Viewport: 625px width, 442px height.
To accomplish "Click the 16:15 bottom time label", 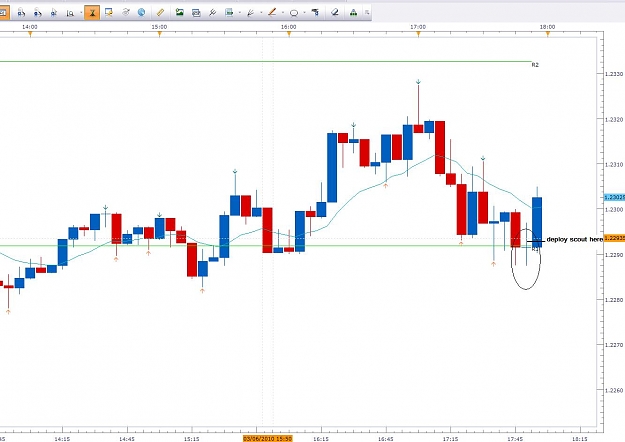I will coord(321,439).
